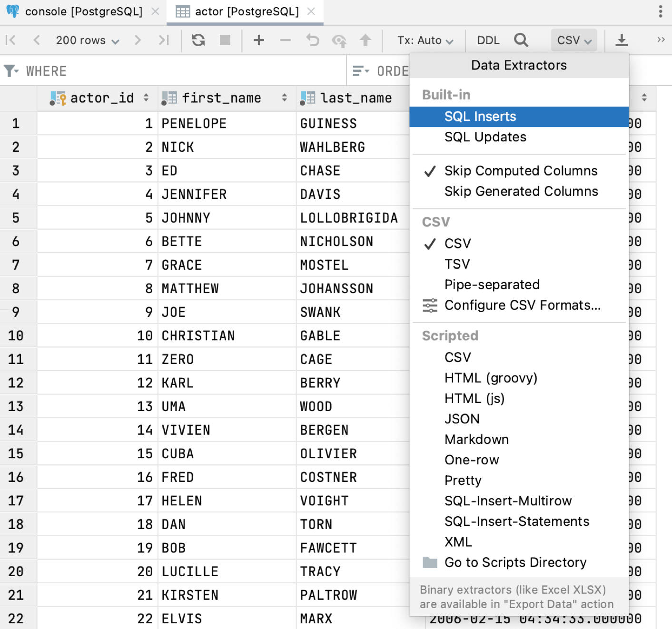Select SQL Updates in Data Extractors menu
This screenshot has width=672, height=629.
[x=485, y=137]
